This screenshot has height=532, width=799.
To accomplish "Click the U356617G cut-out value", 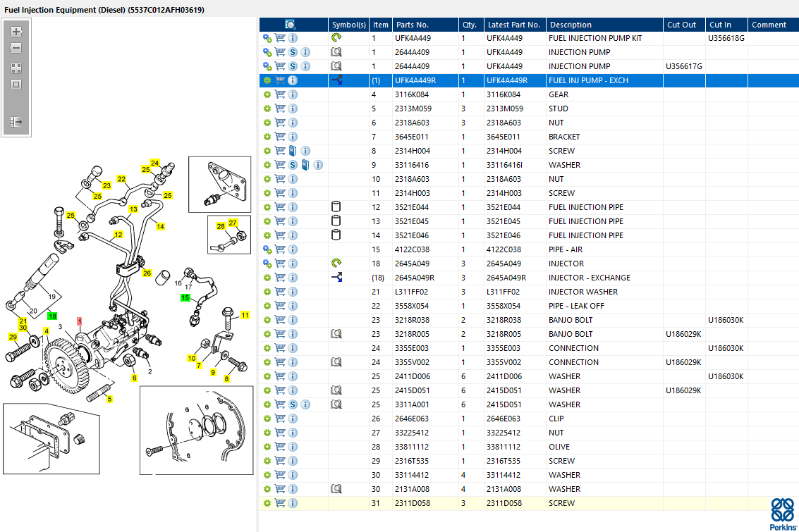I will click(684, 66).
